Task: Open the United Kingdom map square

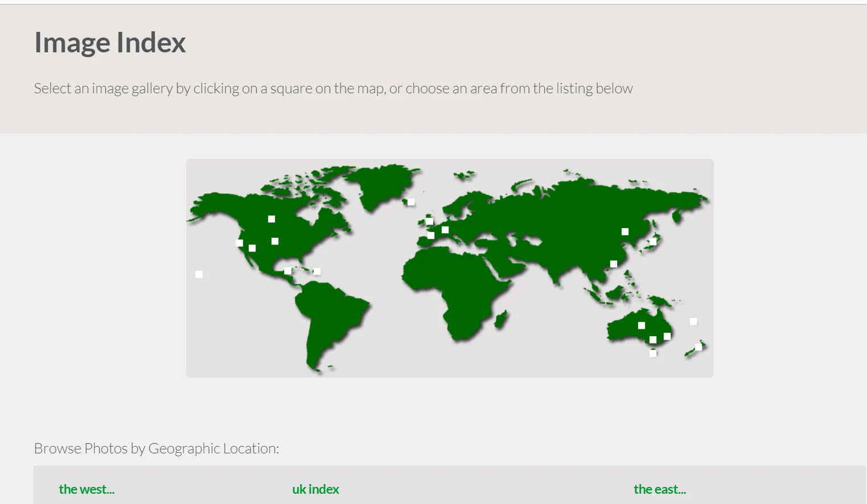Action: click(x=429, y=221)
